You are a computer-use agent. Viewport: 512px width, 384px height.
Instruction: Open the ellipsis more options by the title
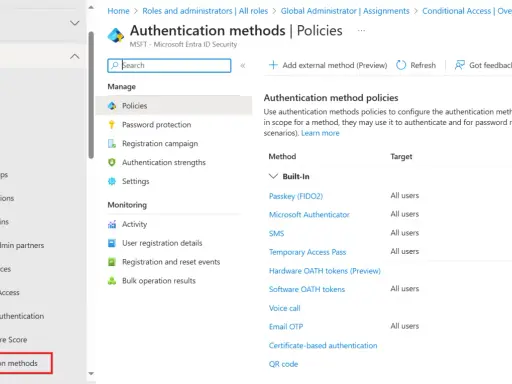pos(361,30)
